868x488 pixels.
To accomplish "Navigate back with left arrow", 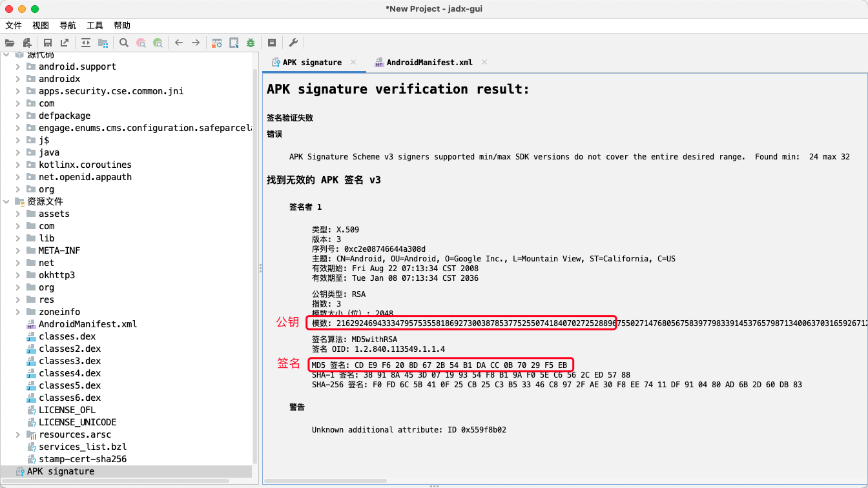I will [179, 43].
